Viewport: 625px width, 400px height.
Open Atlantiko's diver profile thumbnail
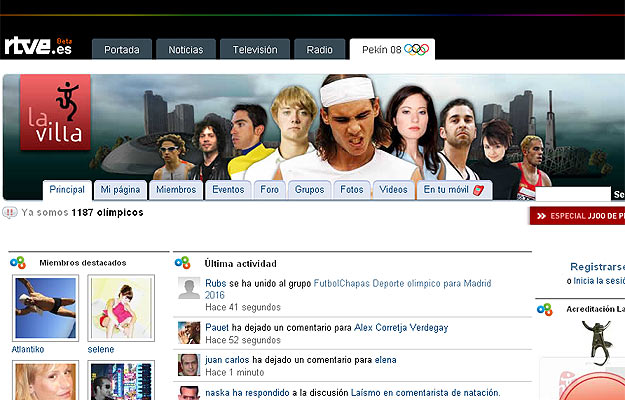[x=45, y=308]
